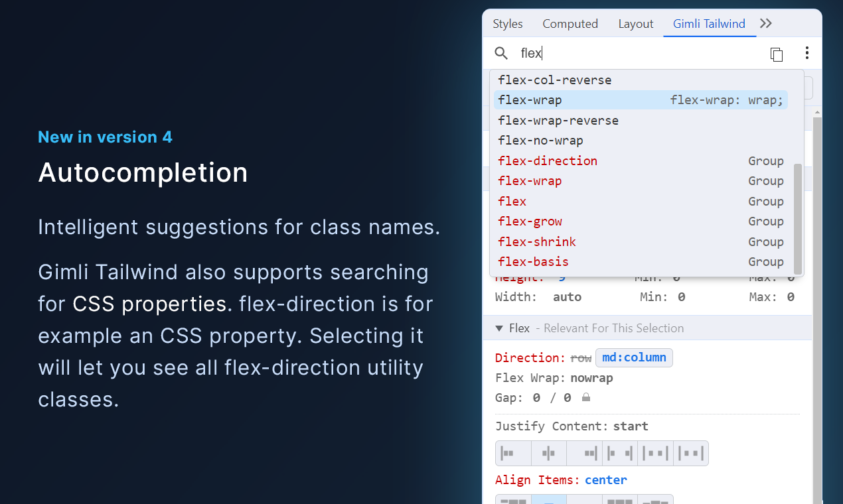The image size is (843, 504).
Task: Click the red 'Direction:' label
Action: click(x=530, y=358)
